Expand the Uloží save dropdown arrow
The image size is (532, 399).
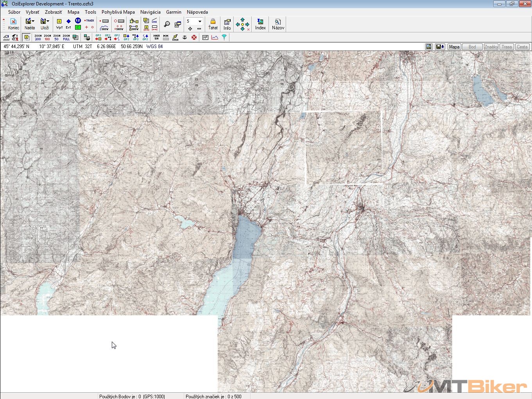[48, 21]
